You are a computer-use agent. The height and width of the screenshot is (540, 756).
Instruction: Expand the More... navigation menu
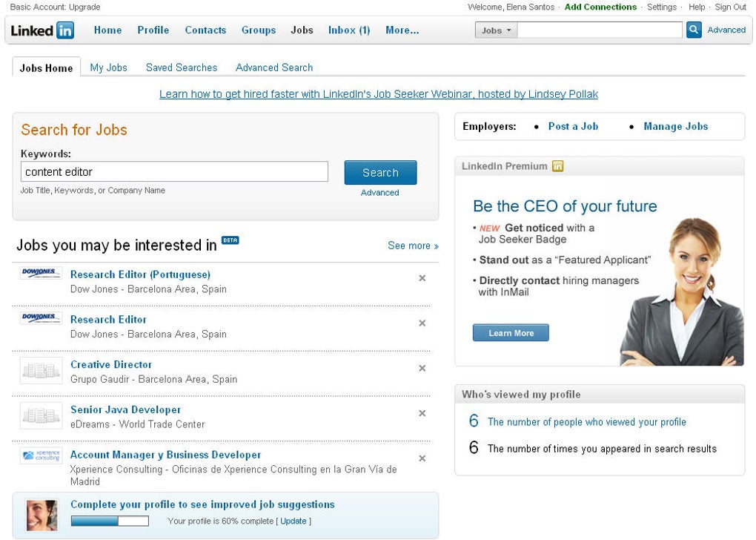click(x=402, y=30)
